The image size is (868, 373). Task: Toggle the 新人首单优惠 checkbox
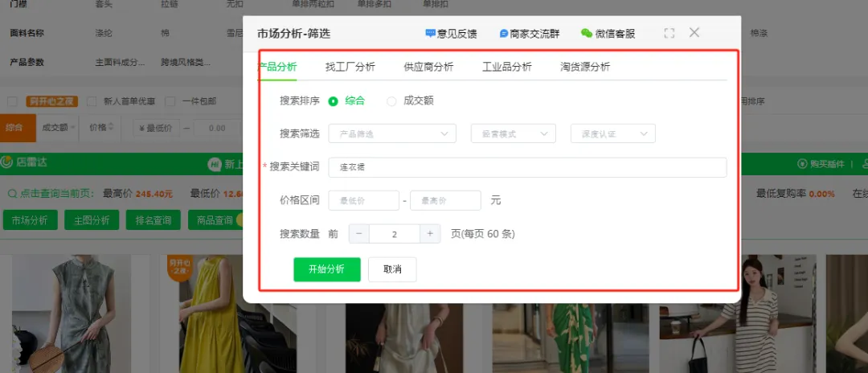[x=92, y=101]
